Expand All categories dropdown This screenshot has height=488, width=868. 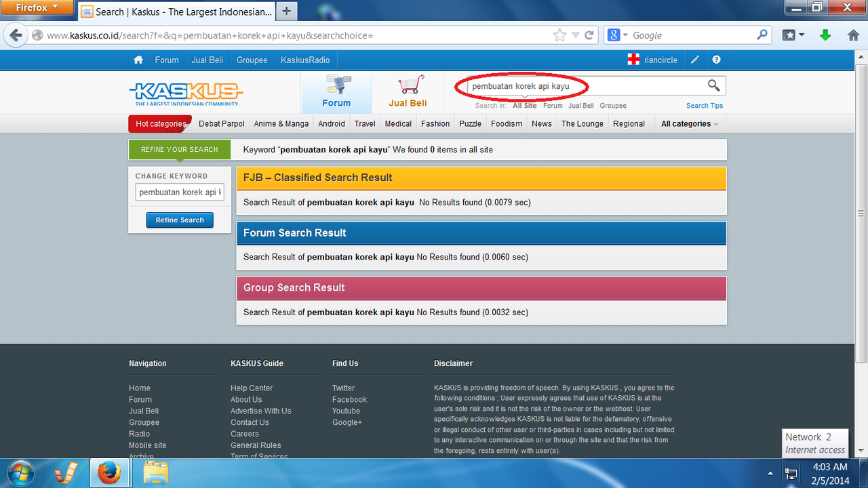coord(689,123)
